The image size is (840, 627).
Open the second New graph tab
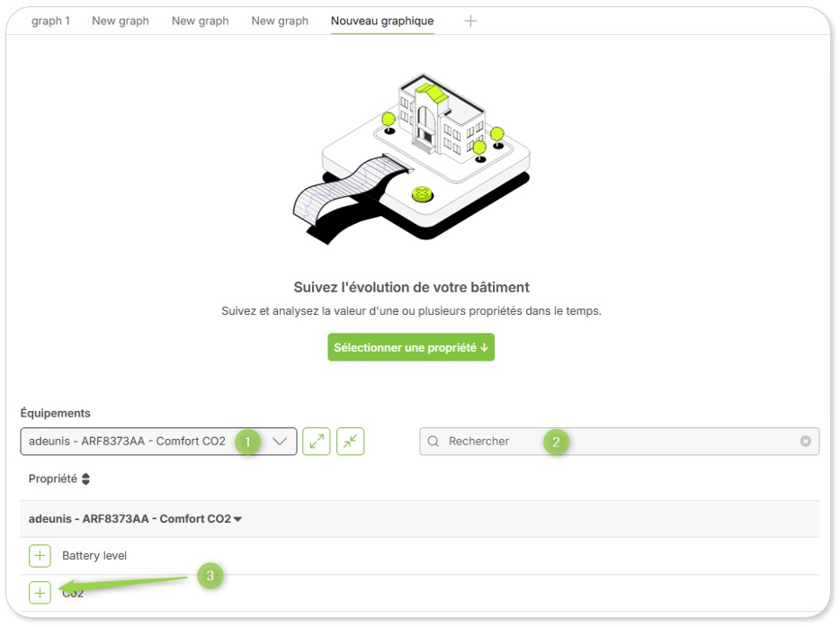[201, 21]
